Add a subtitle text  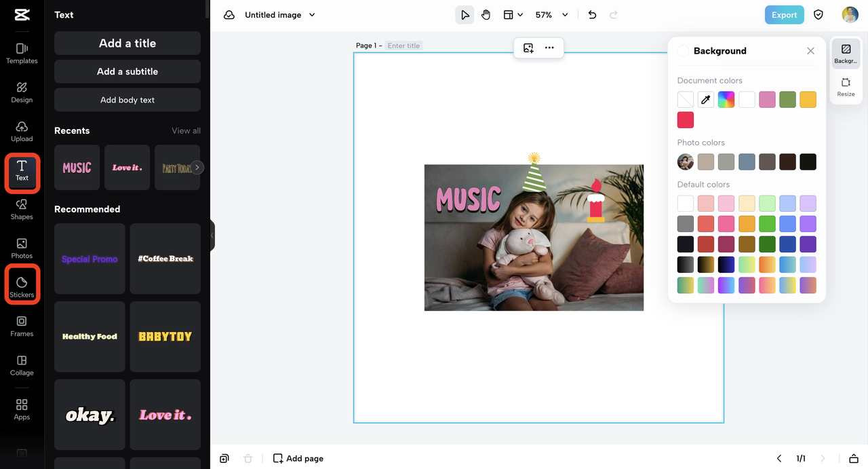click(127, 71)
